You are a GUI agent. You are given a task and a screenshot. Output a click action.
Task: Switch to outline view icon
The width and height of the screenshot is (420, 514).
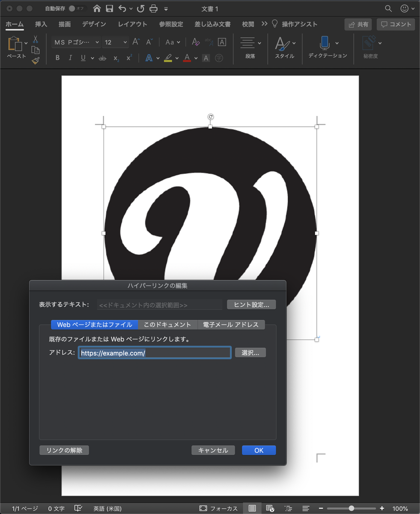288,508
